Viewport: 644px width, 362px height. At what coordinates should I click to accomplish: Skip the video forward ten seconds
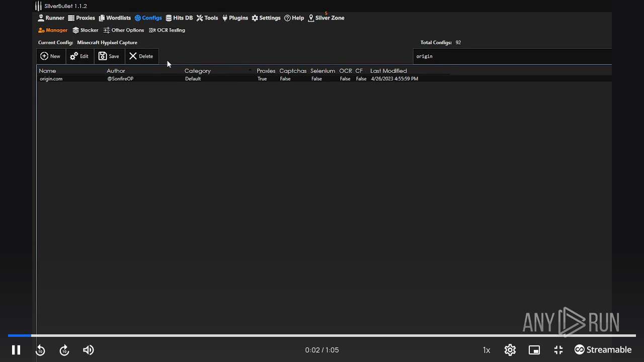click(x=64, y=350)
